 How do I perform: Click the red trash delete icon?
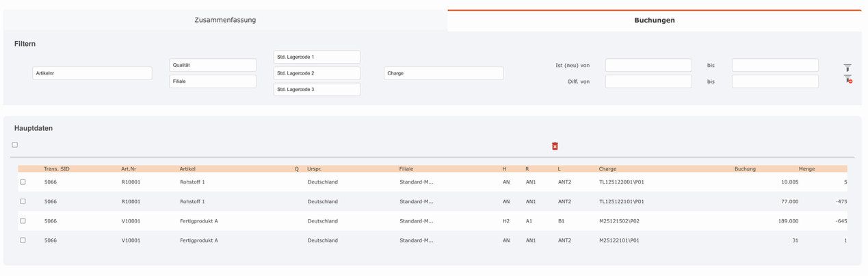pos(555,146)
